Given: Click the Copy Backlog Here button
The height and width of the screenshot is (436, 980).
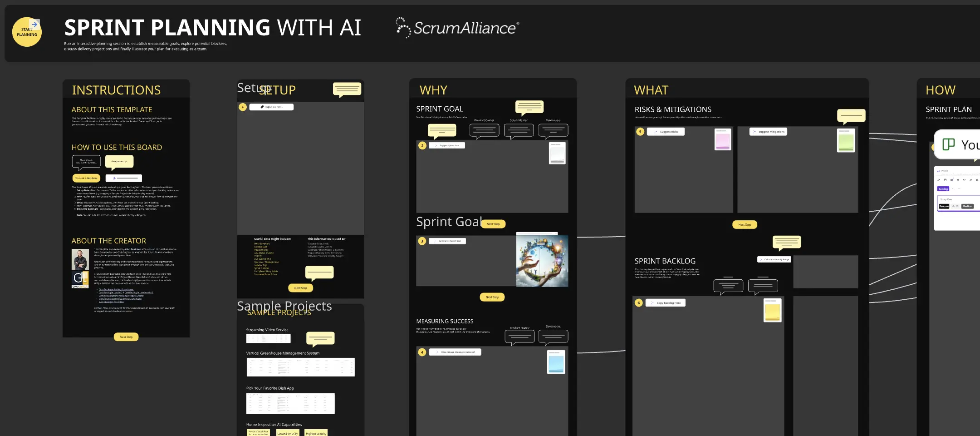Looking at the screenshot, I should pos(666,303).
